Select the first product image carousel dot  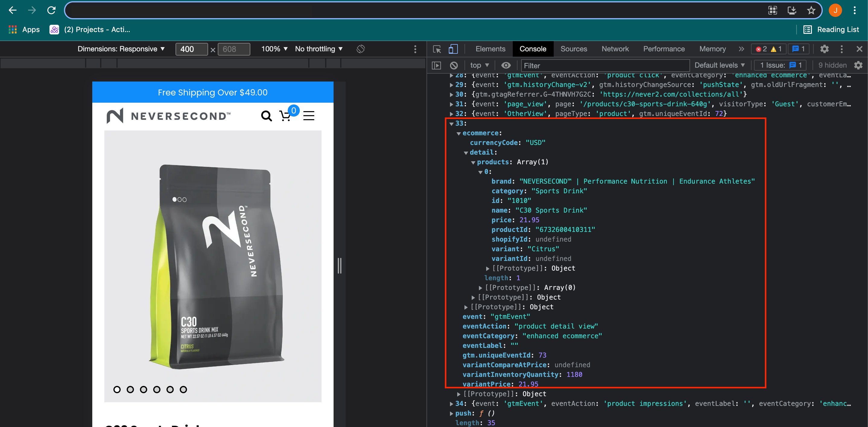pos(117,390)
